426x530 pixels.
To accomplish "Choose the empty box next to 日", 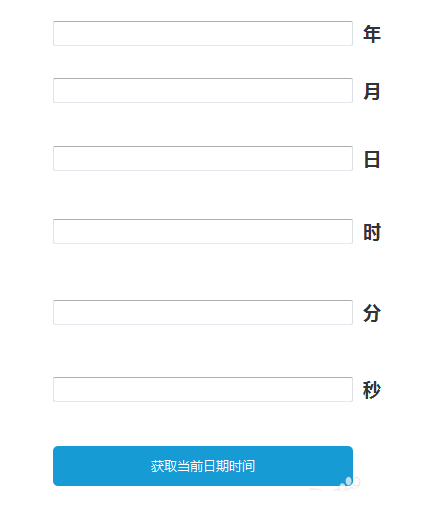I will [x=203, y=159].
